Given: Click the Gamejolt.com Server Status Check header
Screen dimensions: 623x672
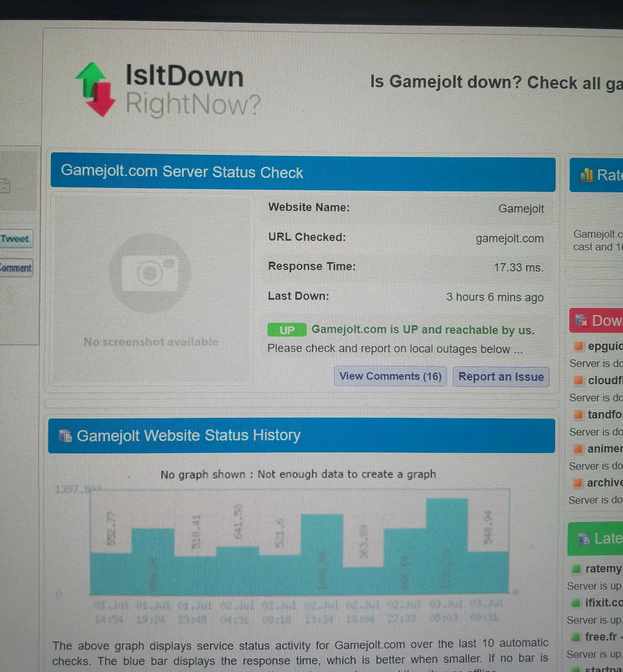Looking at the screenshot, I should click(303, 173).
